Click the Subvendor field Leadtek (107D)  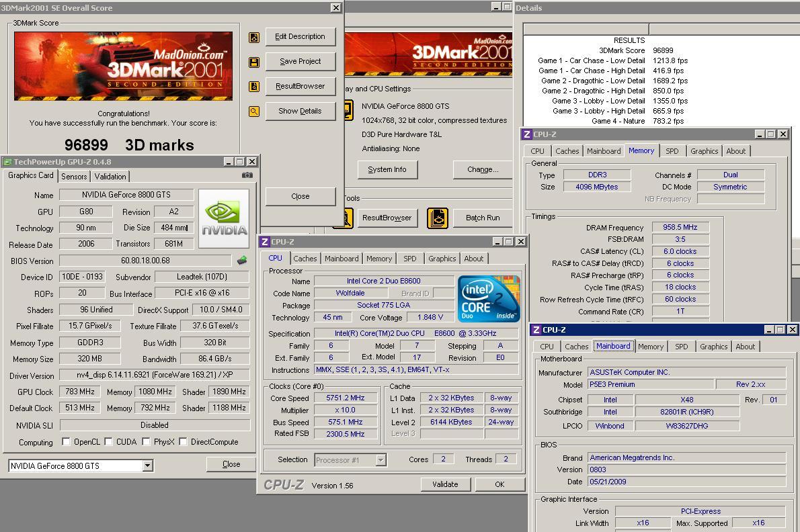202,277
